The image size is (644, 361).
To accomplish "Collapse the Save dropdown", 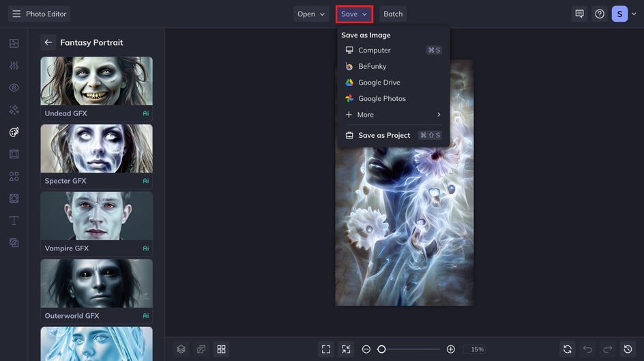I will click(354, 14).
